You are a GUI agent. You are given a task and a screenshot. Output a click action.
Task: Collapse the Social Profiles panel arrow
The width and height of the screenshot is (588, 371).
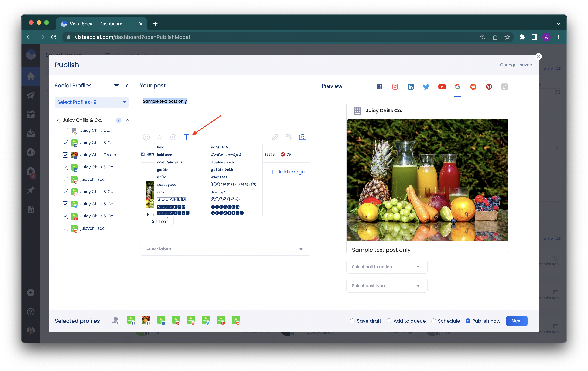(127, 86)
